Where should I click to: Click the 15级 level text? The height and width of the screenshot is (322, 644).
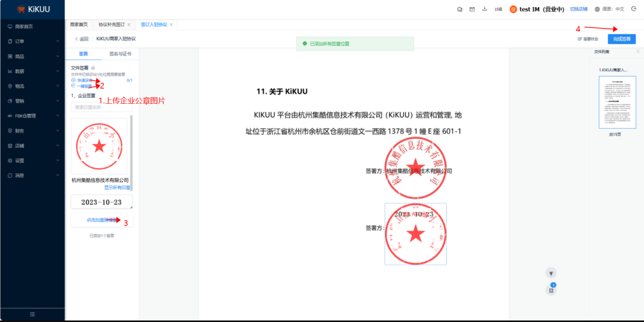click(x=499, y=9)
